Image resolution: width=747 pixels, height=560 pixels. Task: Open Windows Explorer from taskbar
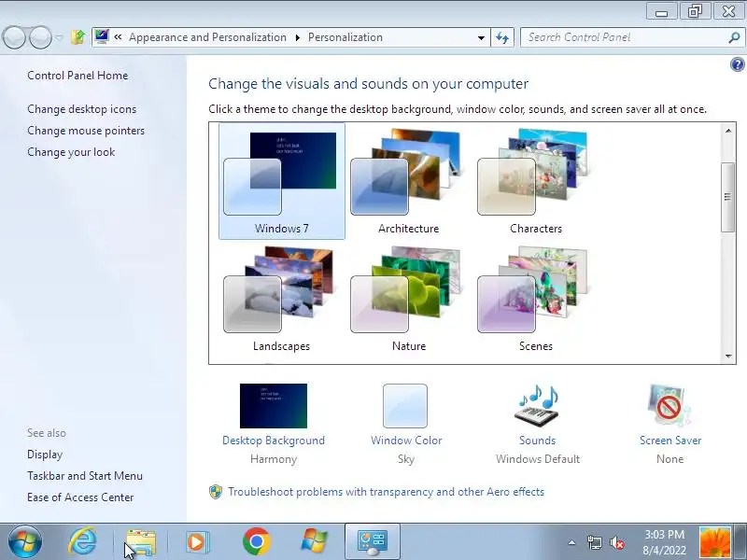pos(141,542)
